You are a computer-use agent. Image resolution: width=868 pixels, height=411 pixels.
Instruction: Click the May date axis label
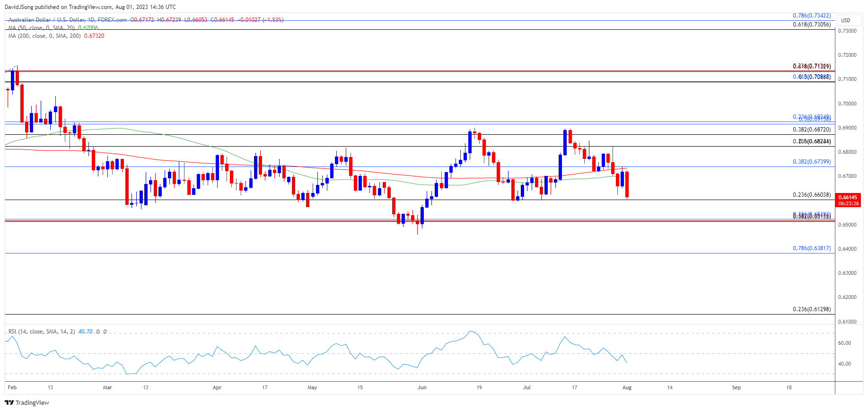click(x=312, y=387)
